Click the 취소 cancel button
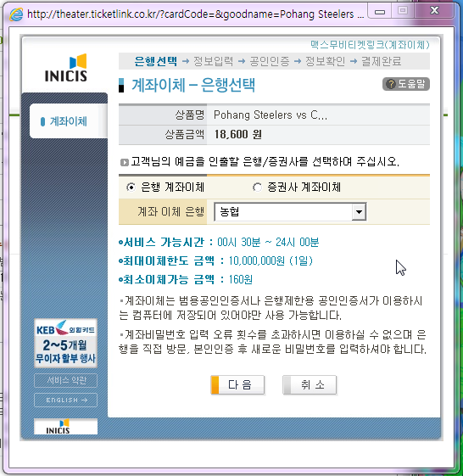463x476 pixels. point(310,385)
